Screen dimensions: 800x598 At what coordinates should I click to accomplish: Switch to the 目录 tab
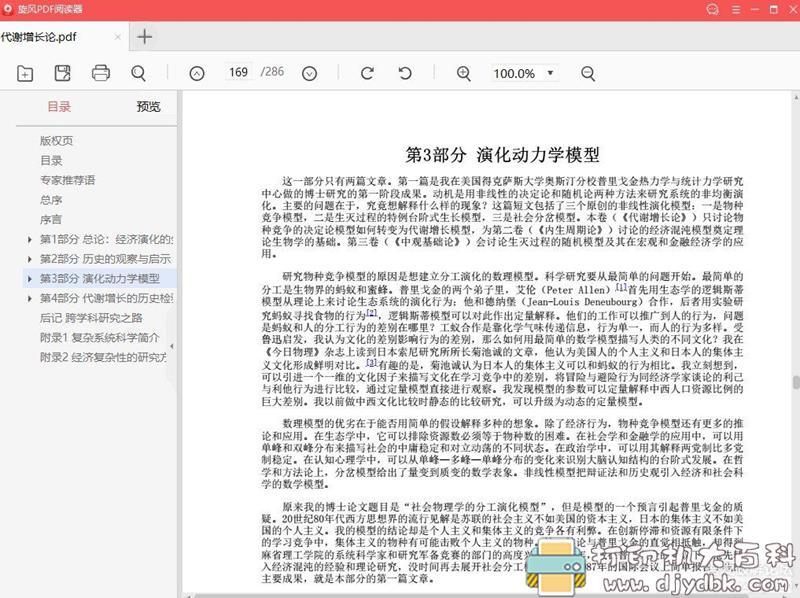(59, 107)
